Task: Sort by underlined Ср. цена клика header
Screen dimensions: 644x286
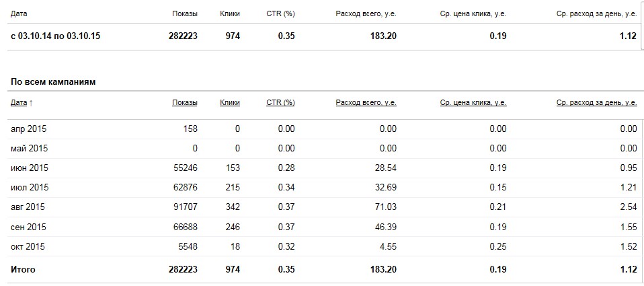Action: point(473,102)
